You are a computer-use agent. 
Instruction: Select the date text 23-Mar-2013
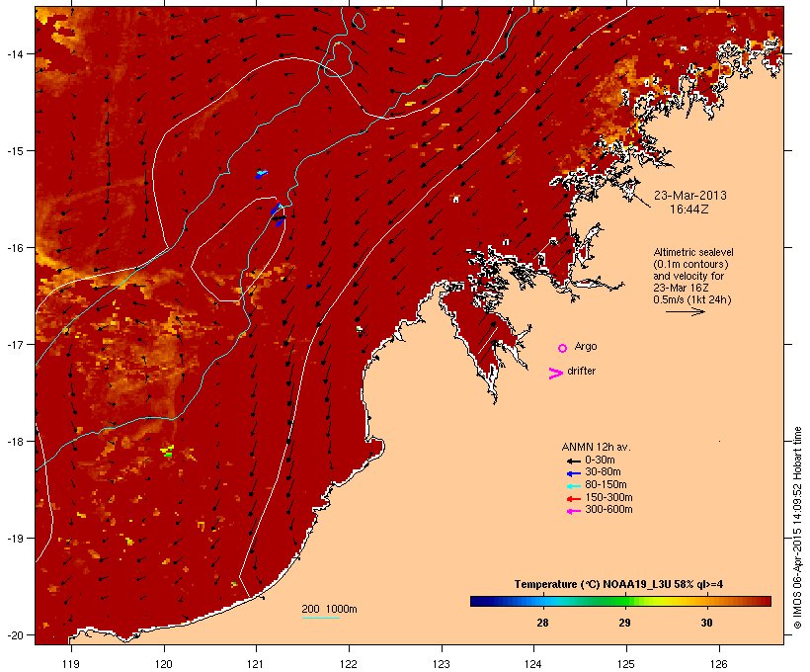pyautogui.click(x=689, y=196)
